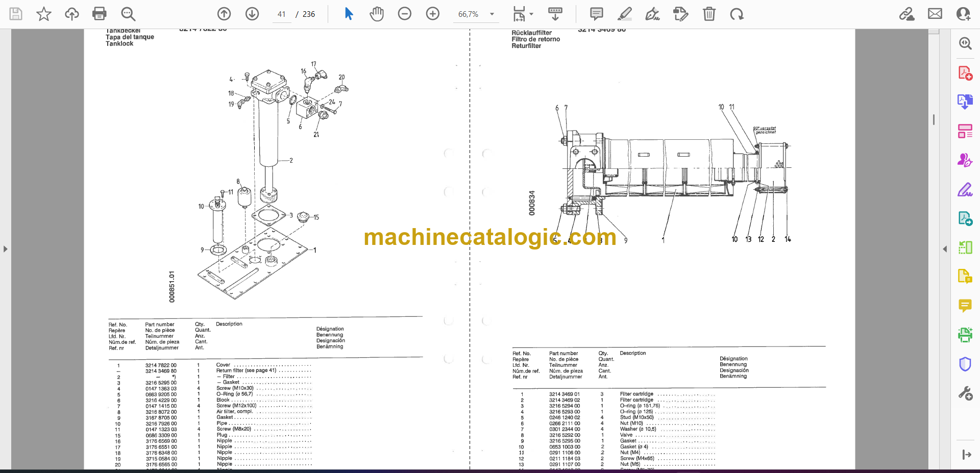Click the upload to cloud icon
This screenshot has height=473, width=980.
tap(72, 14)
